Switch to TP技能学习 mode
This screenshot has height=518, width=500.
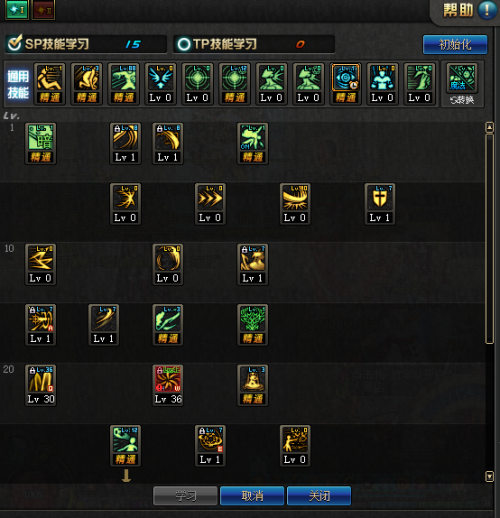pyautogui.click(x=184, y=44)
